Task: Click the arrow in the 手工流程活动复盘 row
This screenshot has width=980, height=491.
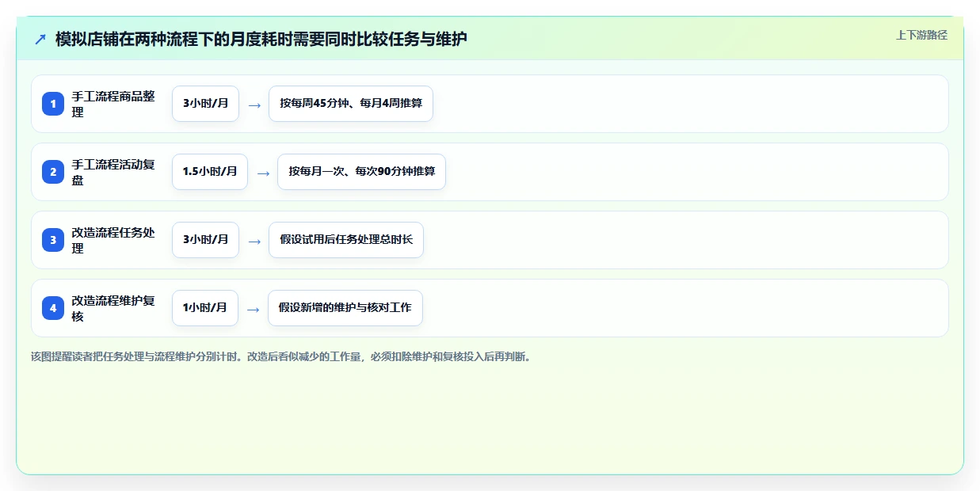Action: pyautogui.click(x=263, y=173)
